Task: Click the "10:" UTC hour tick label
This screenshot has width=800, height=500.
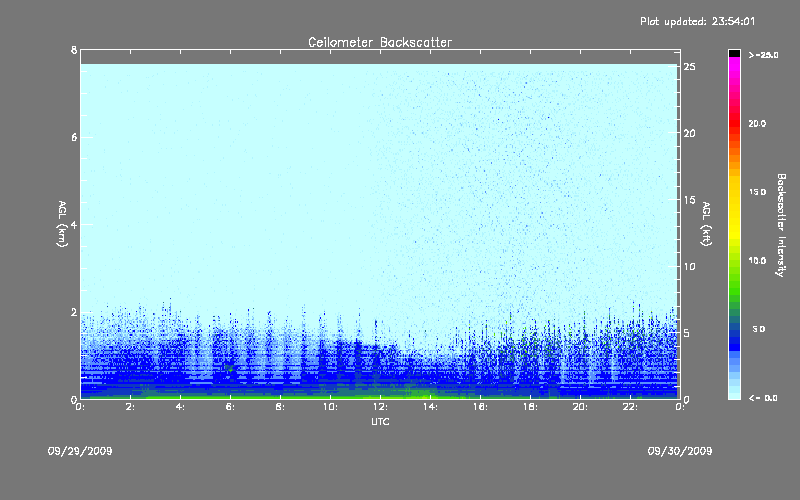Action: (x=330, y=407)
